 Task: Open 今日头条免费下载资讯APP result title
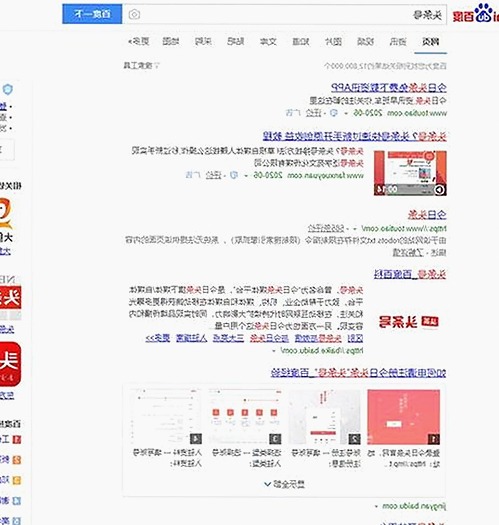click(x=388, y=88)
